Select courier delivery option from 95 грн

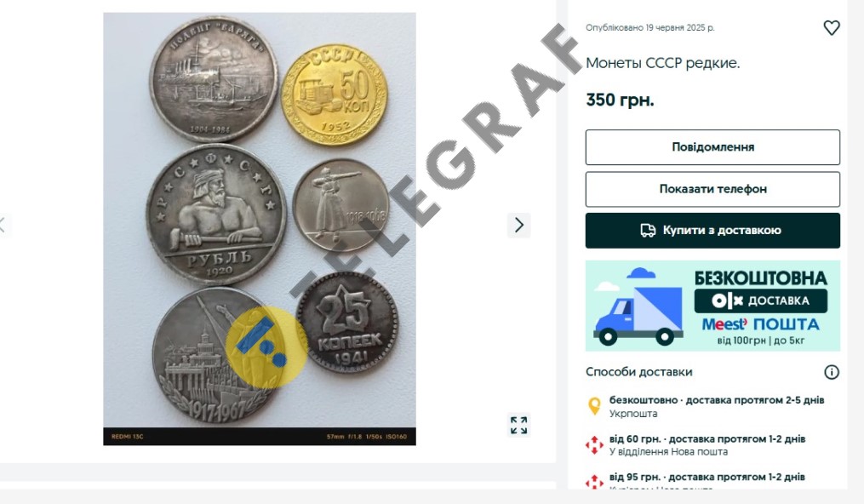coord(707,480)
